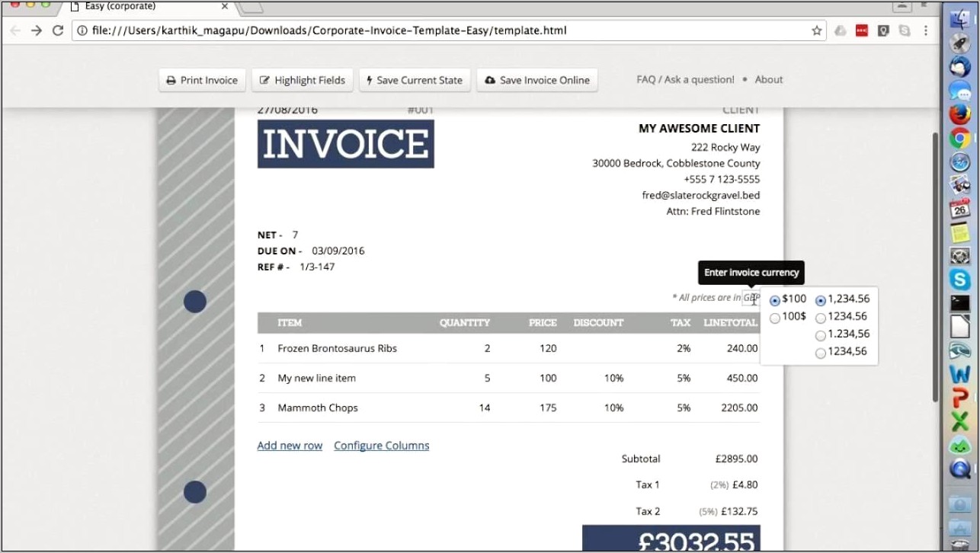Click the 2% tax in Brontosaurus Ribs row
This screenshot has width=980, height=553.
pos(683,348)
